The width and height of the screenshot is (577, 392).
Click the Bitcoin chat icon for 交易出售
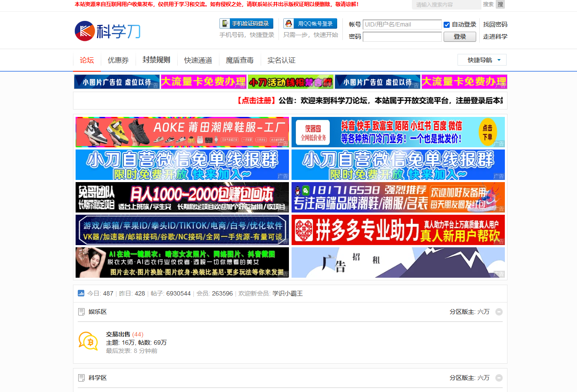click(x=88, y=342)
